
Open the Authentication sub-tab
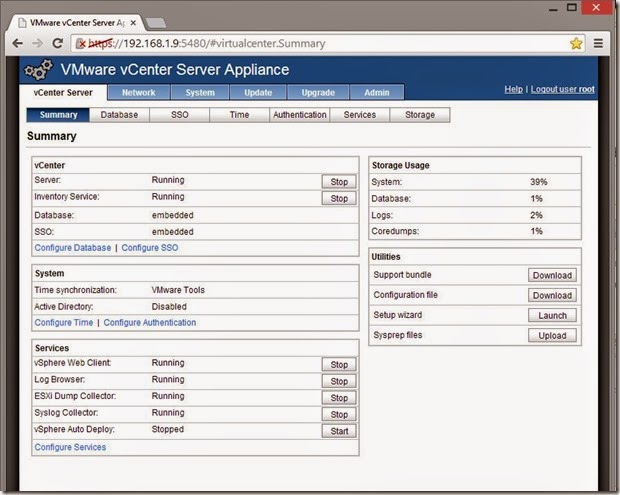pos(300,115)
